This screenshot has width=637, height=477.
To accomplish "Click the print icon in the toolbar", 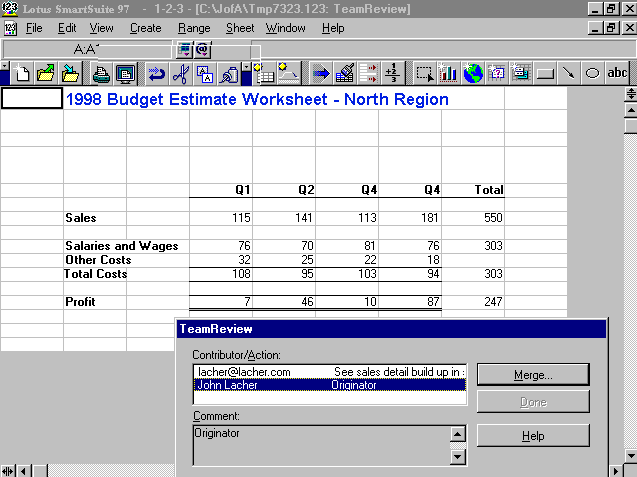I will 100,73.
